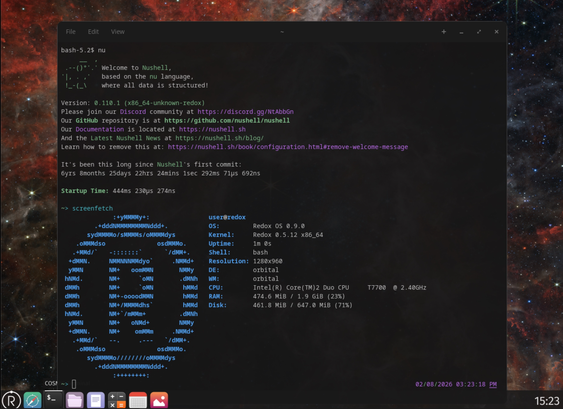The height and width of the screenshot is (409, 563).
Task: Maximize the terminal window
Action: click(x=479, y=32)
